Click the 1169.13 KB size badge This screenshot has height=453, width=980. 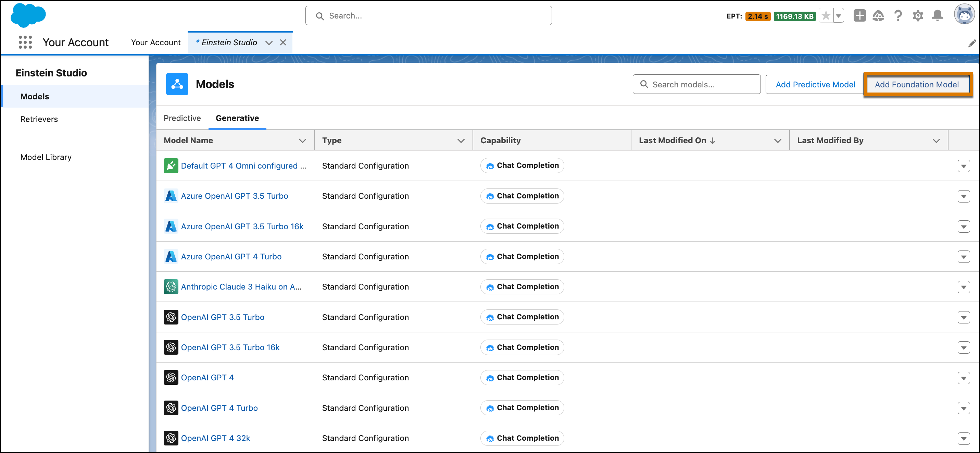pyautogui.click(x=794, y=16)
